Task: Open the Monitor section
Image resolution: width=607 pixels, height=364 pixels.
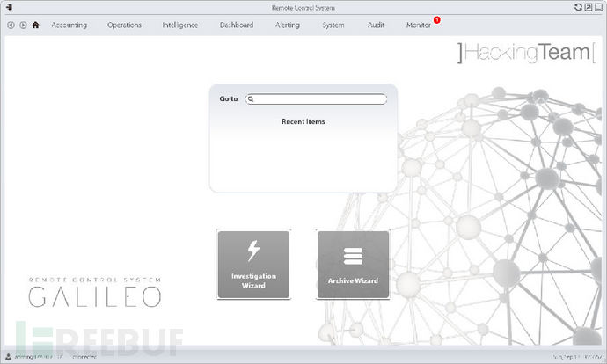Action: click(419, 25)
